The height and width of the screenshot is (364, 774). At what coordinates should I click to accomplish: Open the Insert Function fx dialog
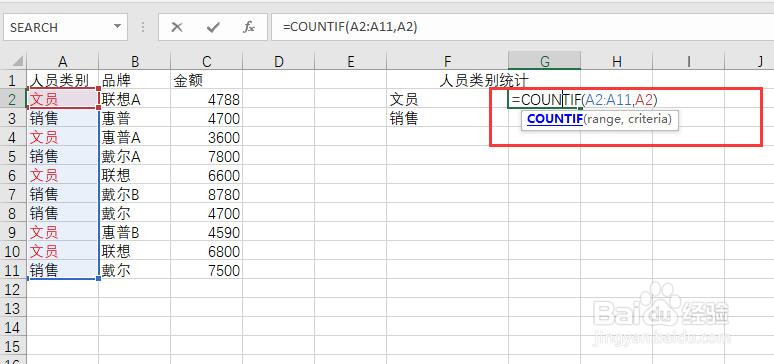click(x=249, y=28)
